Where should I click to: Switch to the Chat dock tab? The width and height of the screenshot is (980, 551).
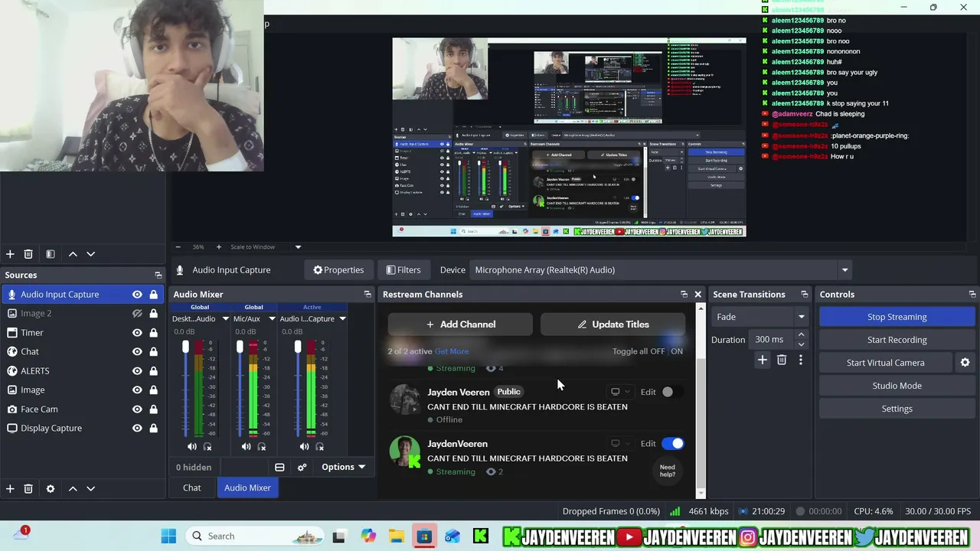point(192,488)
